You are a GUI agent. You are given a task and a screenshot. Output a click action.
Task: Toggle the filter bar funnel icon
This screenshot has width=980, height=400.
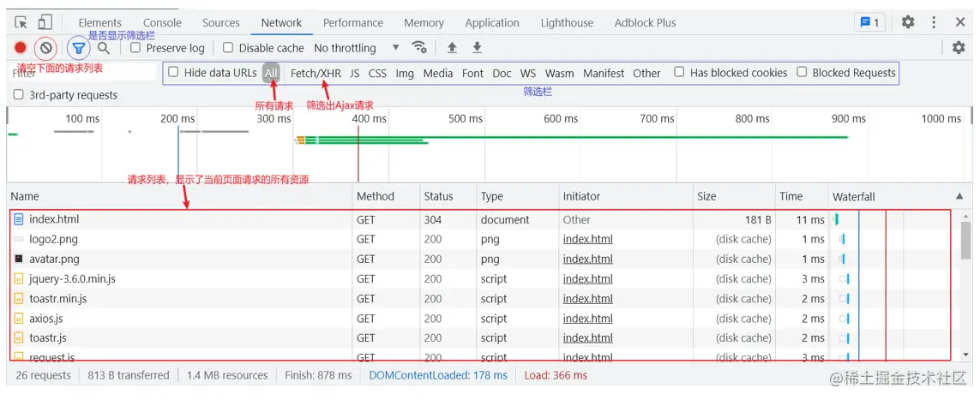pos(79,48)
